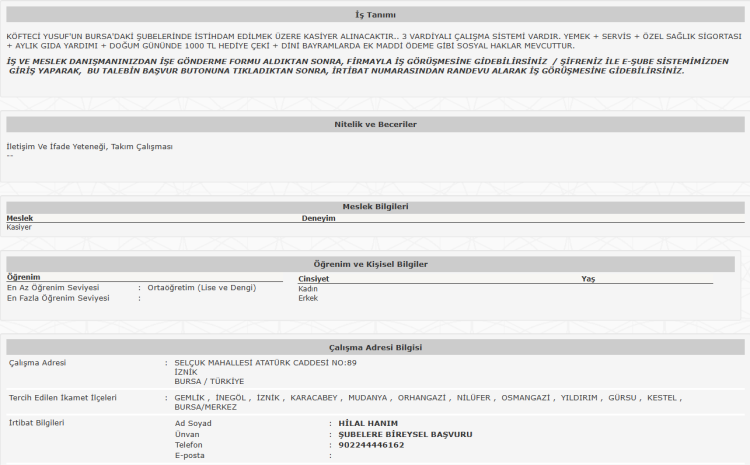Click the Ortaöğretim (Lise ve Dengi) value

214,288
